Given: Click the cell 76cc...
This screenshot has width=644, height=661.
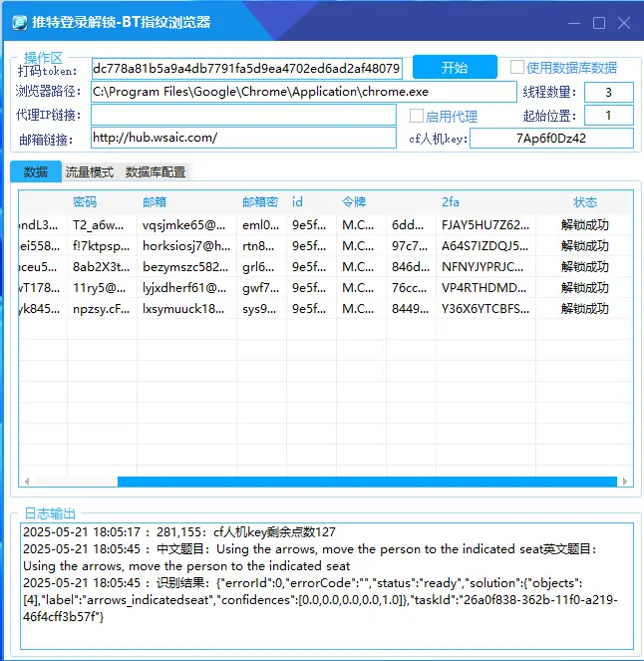Looking at the screenshot, I should point(411,288).
